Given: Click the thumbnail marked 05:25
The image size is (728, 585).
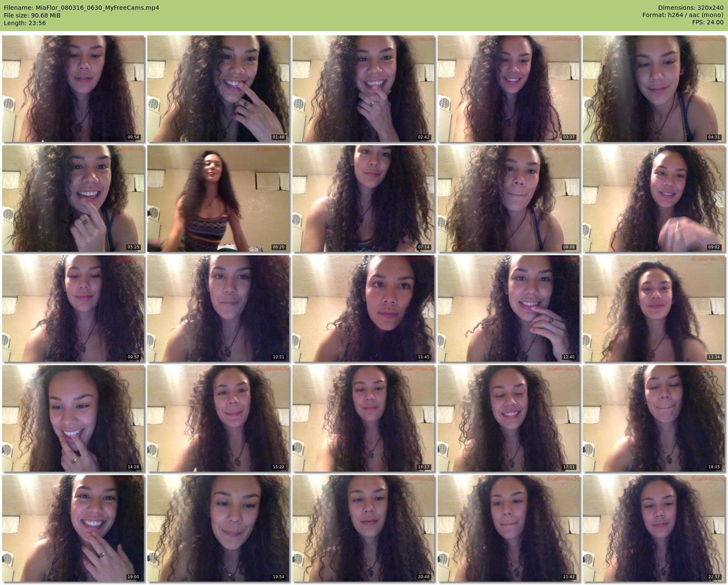Looking at the screenshot, I should (x=73, y=199).
